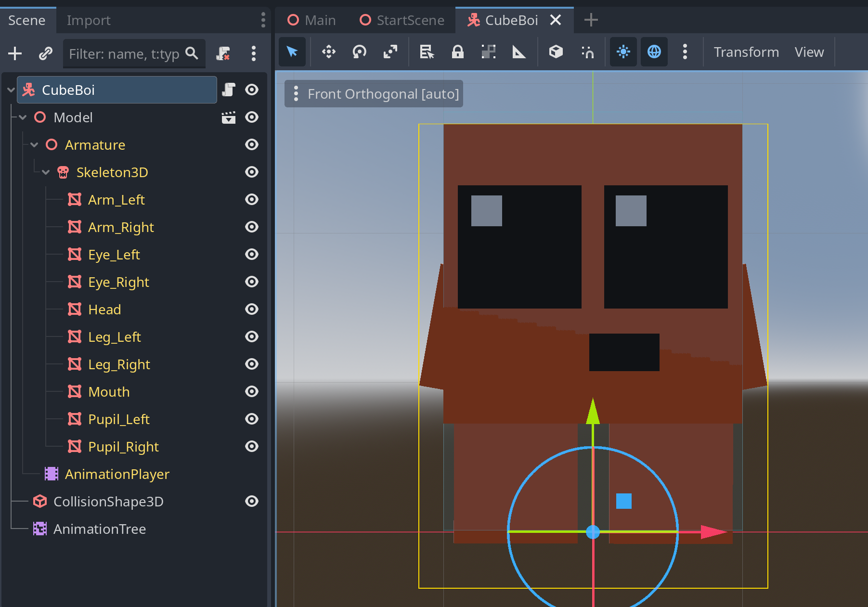This screenshot has height=607, width=868.
Task: Group selected nodes via toolbar icon
Action: (488, 52)
